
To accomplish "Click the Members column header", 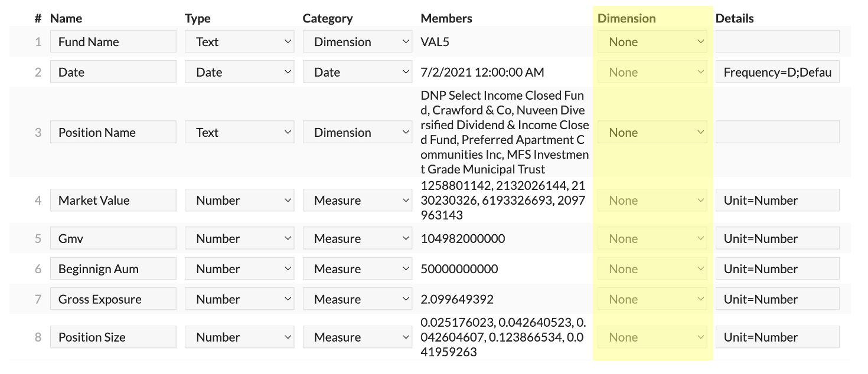I will pyautogui.click(x=446, y=18).
